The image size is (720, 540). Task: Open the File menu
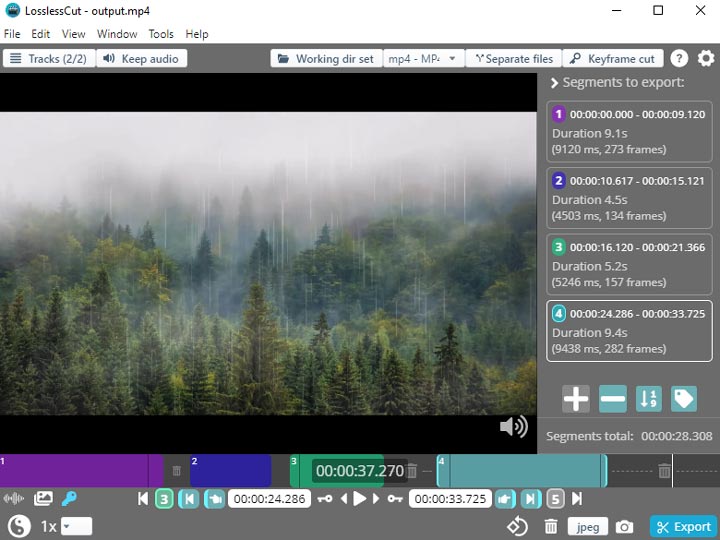point(12,34)
